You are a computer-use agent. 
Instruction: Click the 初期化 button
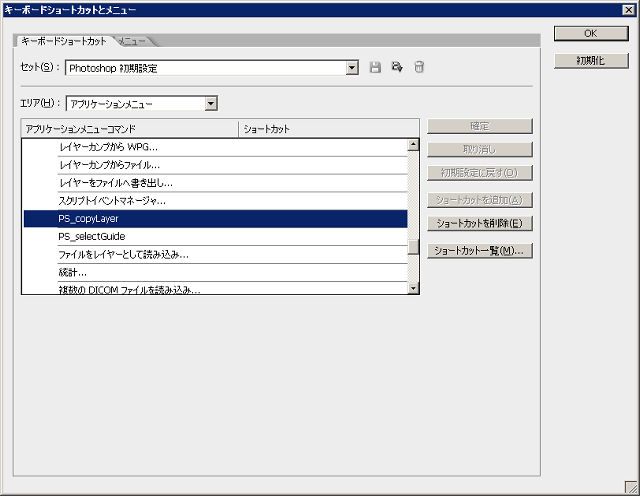pos(591,61)
